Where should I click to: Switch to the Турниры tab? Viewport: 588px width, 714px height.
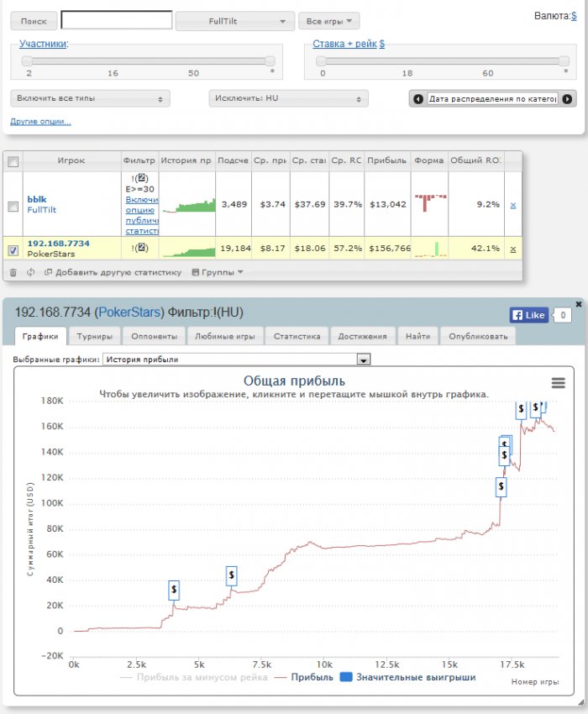[x=94, y=336]
